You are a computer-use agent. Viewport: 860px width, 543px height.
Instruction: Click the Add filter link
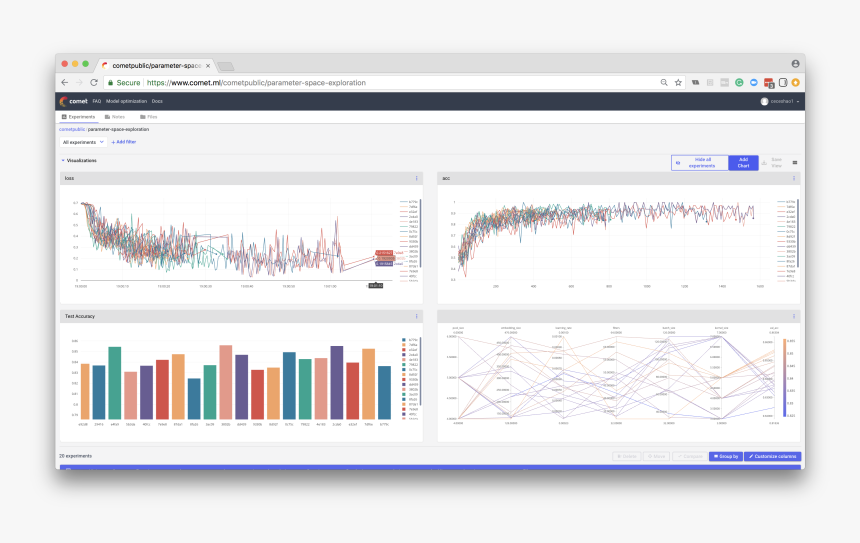click(x=123, y=142)
